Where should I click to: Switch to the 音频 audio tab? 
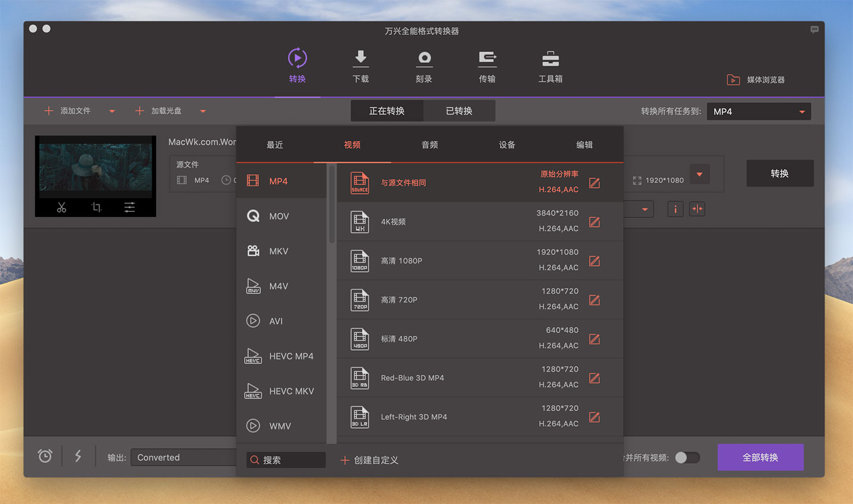coord(429,145)
